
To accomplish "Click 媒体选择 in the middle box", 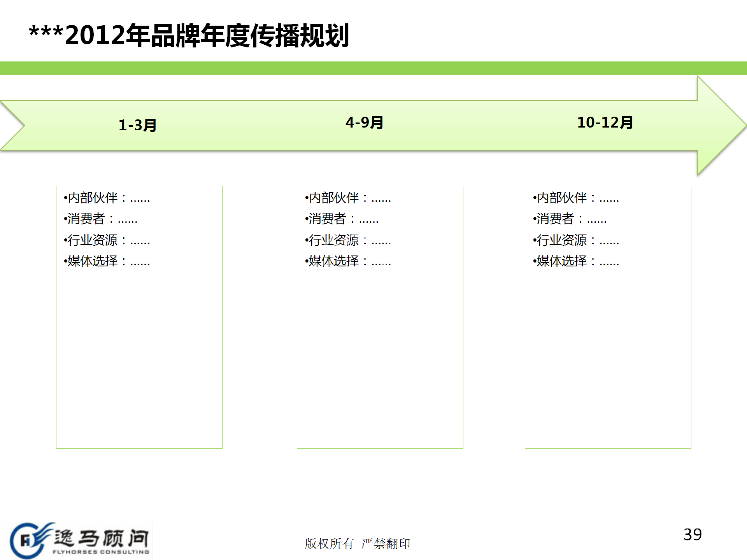I will [x=334, y=261].
